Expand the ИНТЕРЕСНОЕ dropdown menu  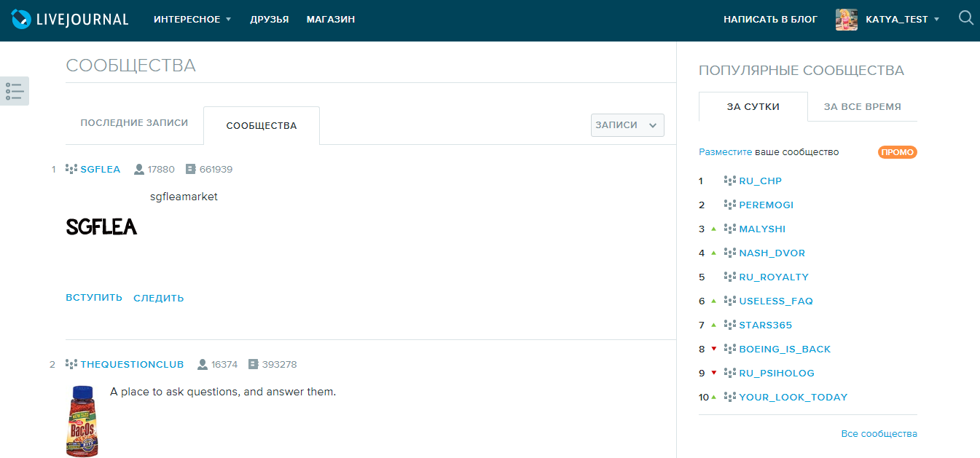tap(192, 20)
